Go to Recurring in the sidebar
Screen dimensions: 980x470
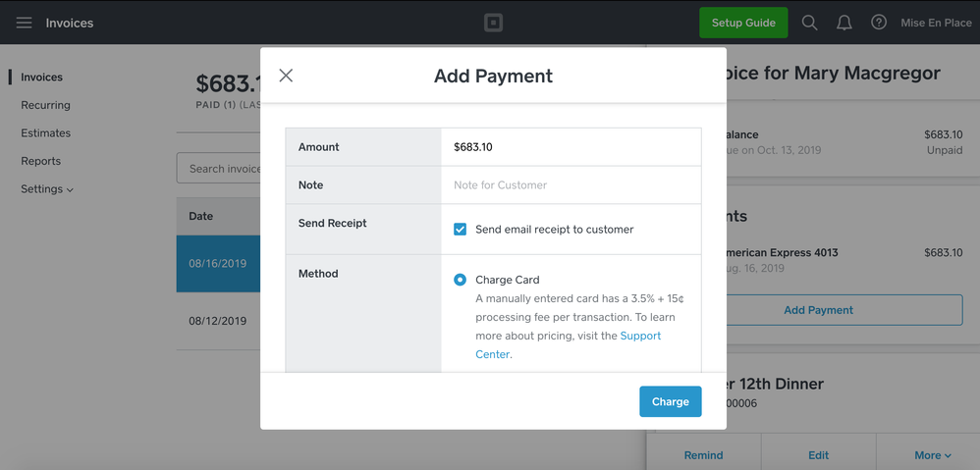45,105
